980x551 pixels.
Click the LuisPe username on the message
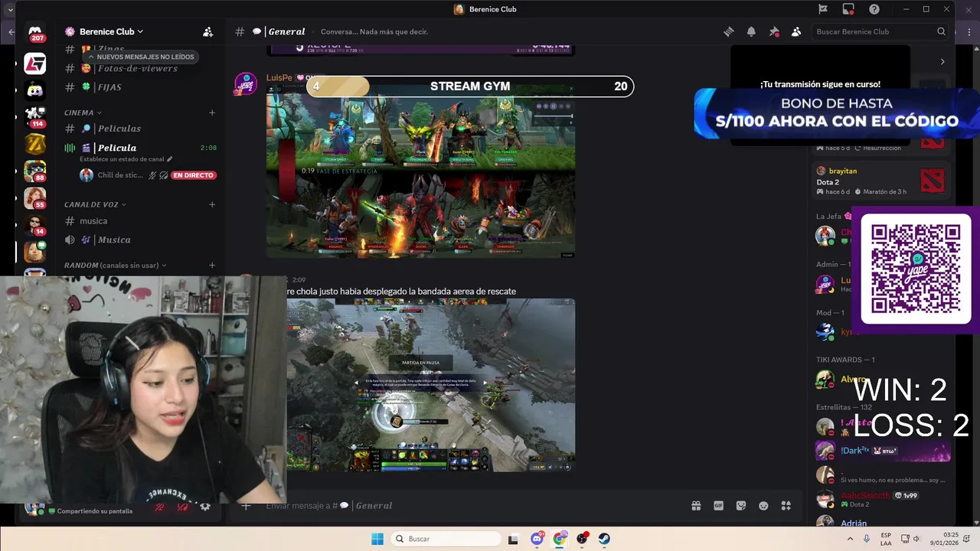pos(279,77)
